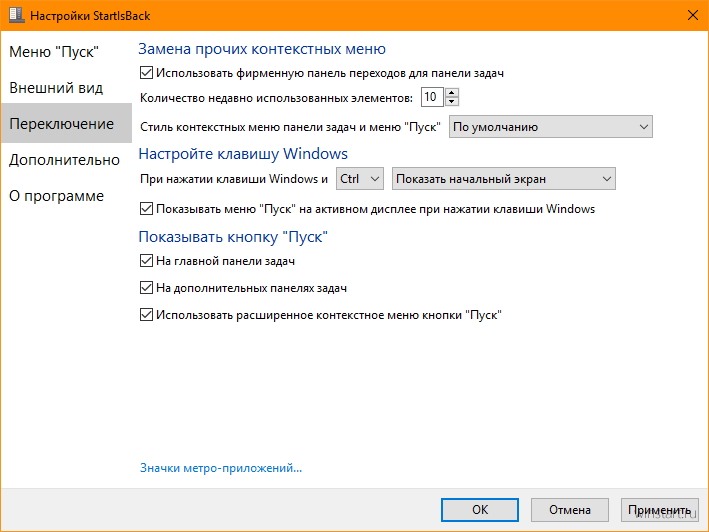The width and height of the screenshot is (709, 532).
Task: Toggle расширенное контекстное меню кнопки "Пуск"
Action: [x=146, y=315]
